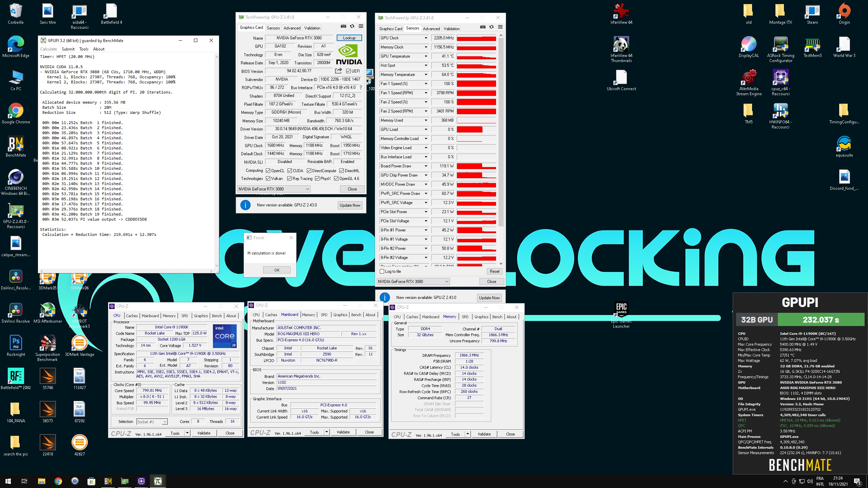Open the Socket #1 selection dropdown in CPU-Z
Image resolution: width=868 pixels, height=488 pixels.
tap(152, 422)
